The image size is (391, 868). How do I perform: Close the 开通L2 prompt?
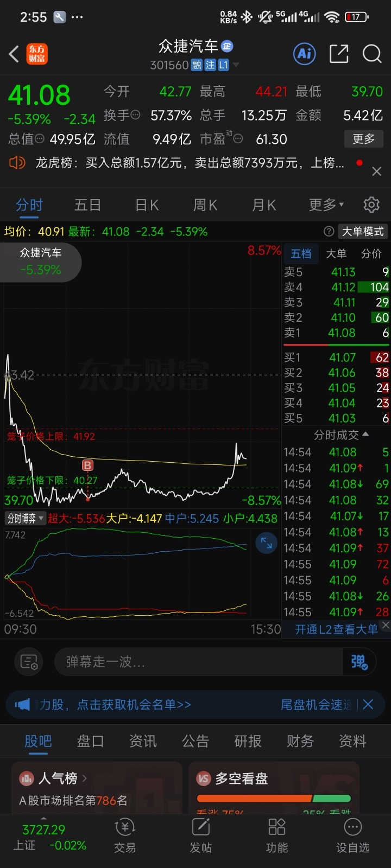coord(386,625)
